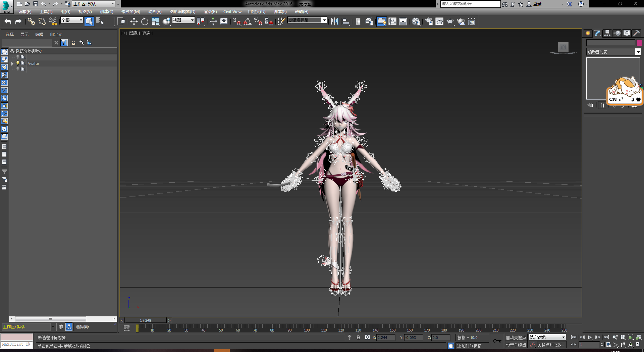
Task: Open Render Setup teapot icon
Action: [428, 22]
